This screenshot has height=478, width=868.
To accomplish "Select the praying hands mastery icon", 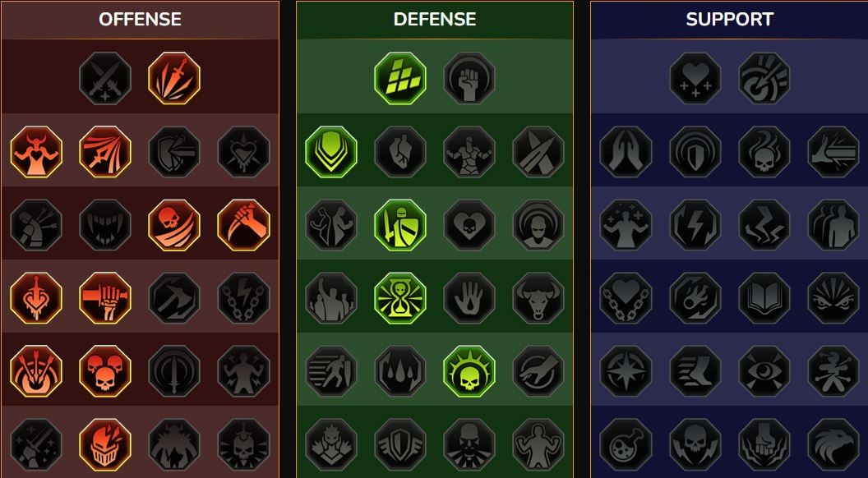I will click(x=626, y=152).
